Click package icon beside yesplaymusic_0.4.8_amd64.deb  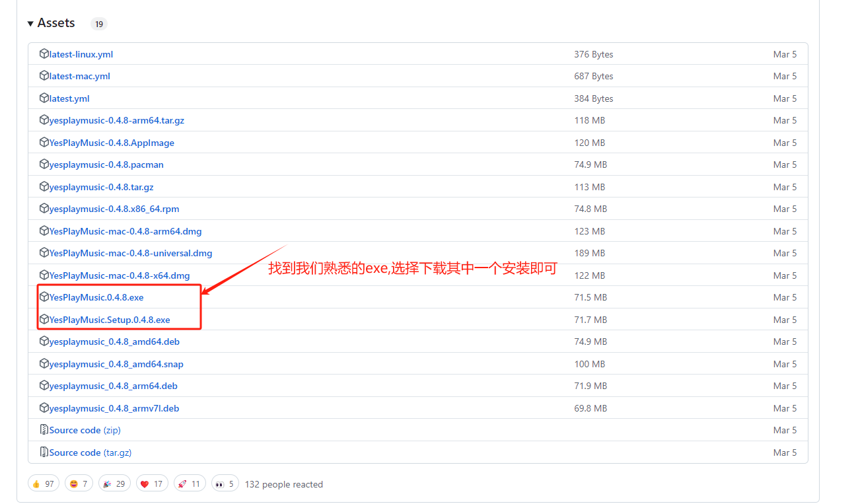44,342
